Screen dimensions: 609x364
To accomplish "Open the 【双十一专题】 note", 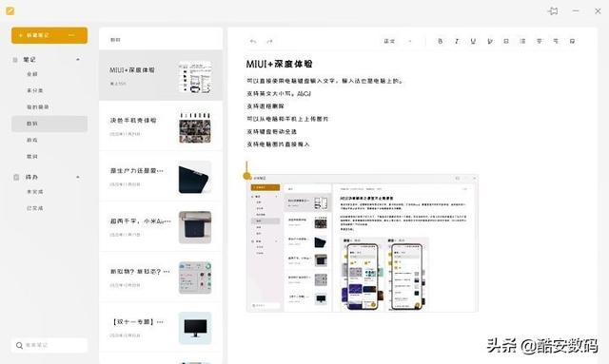I will point(161,328).
